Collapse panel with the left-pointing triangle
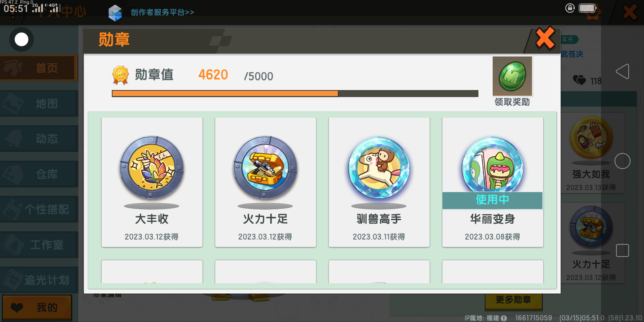Viewport: 644px width, 322px height. (x=623, y=72)
